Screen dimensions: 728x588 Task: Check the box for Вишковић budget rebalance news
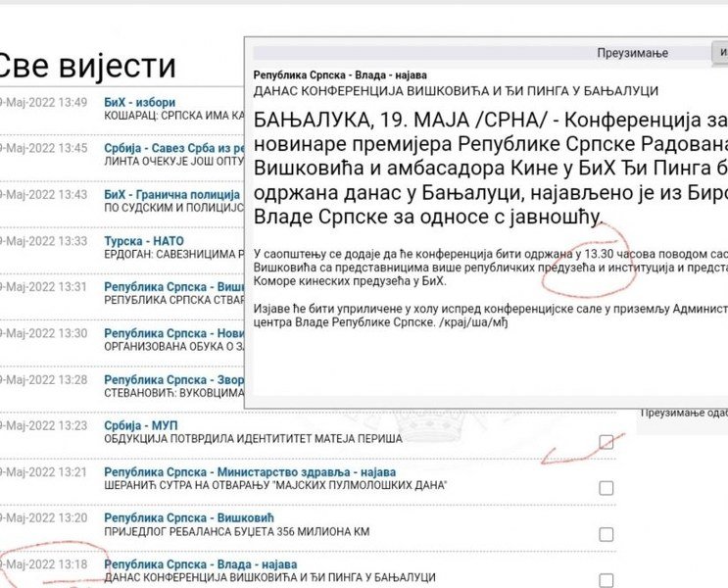[607, 533]
